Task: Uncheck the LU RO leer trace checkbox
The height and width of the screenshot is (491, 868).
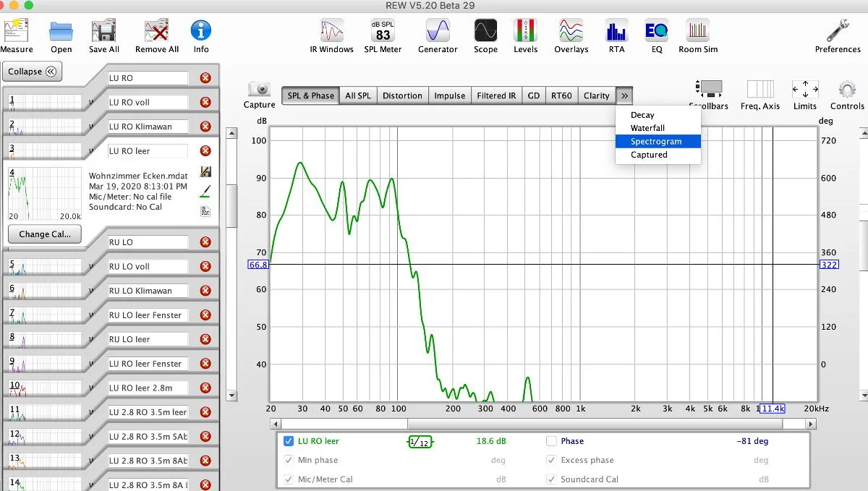Action: tap(289, 441)
